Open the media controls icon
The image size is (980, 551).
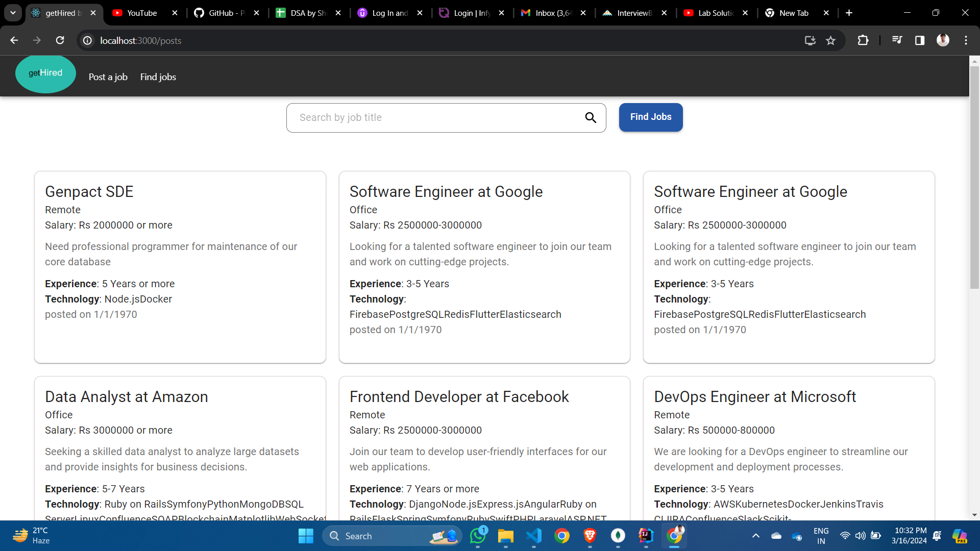pos(897,40)
